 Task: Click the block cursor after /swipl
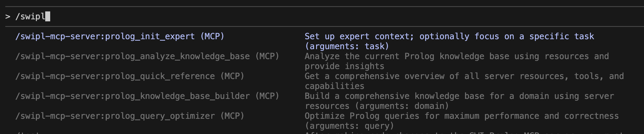click(x=48, y=16)
